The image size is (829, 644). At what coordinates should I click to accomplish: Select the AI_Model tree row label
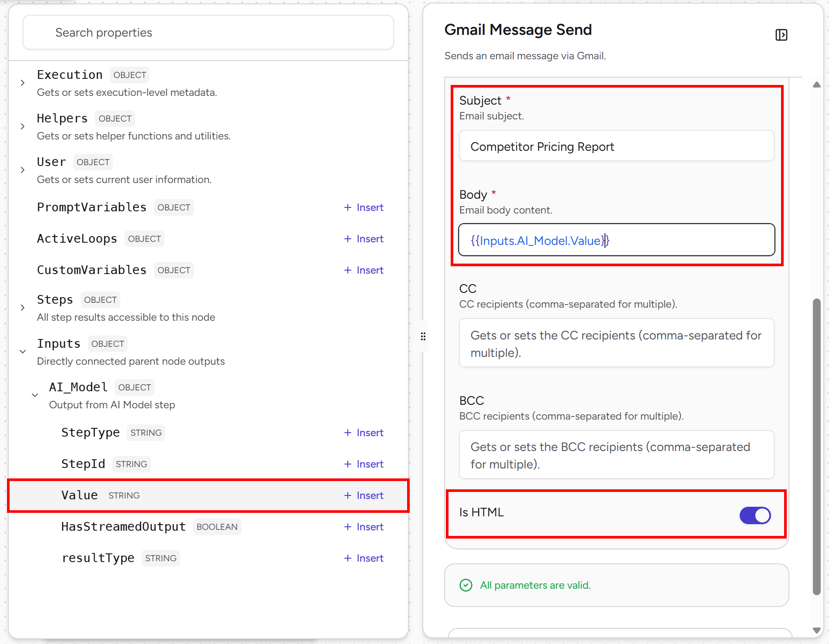[x=78, y=387]
